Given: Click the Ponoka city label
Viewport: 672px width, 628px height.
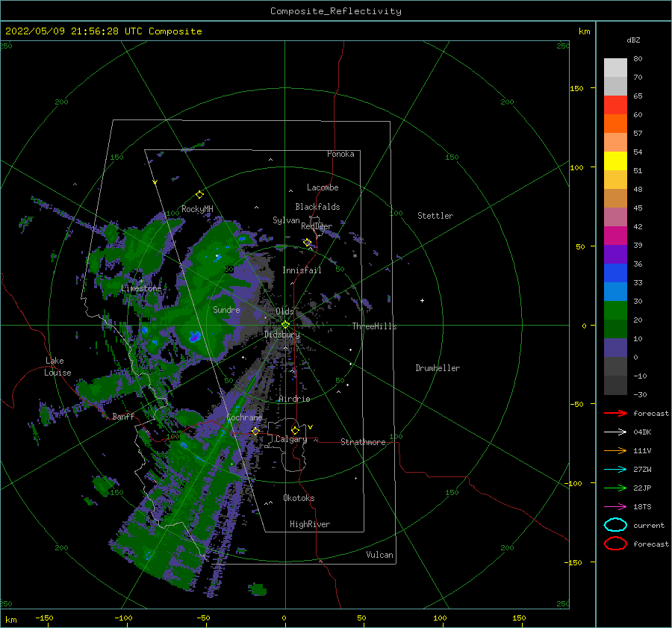Looking at the screenshot, I should 340,154.
